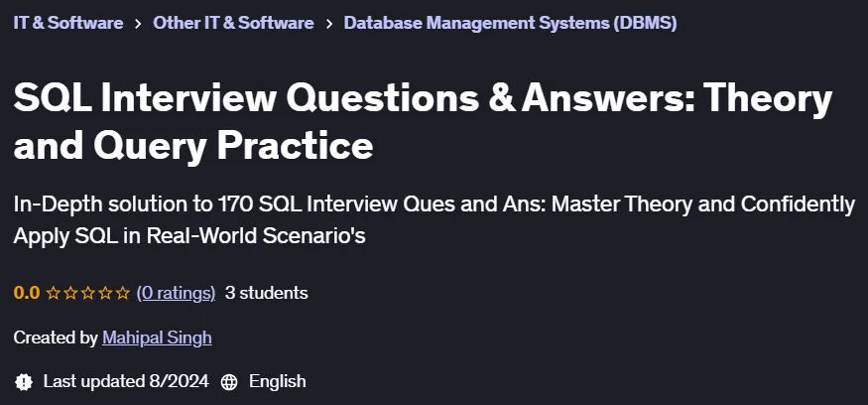Click the second rating star

70,293
